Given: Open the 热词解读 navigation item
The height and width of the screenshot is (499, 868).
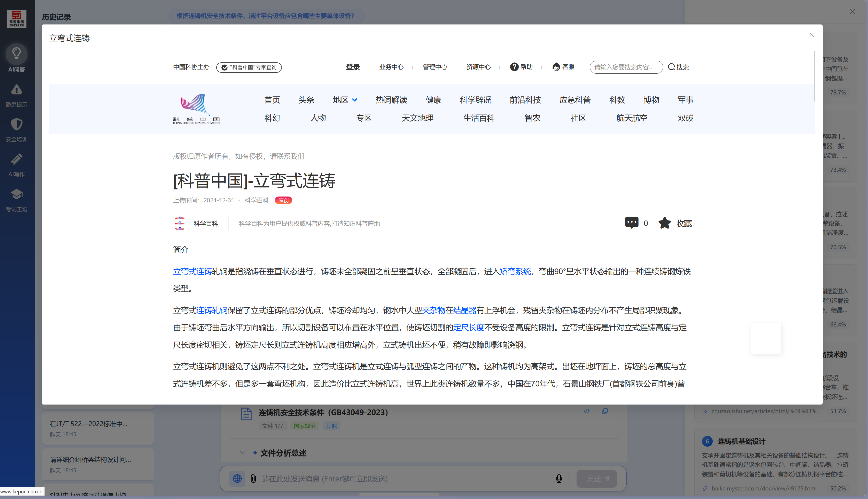Looking at the screenshot, I should point(391,100).
